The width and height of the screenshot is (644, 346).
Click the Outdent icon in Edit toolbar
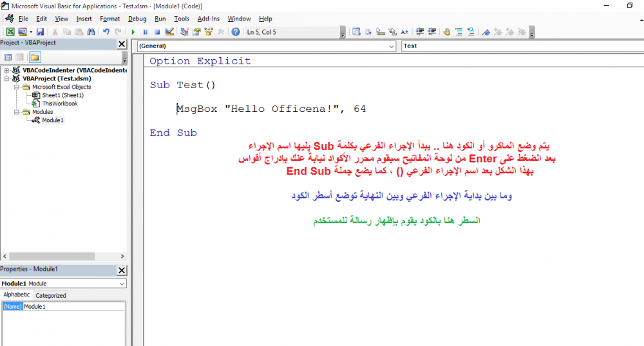[432, 32]
